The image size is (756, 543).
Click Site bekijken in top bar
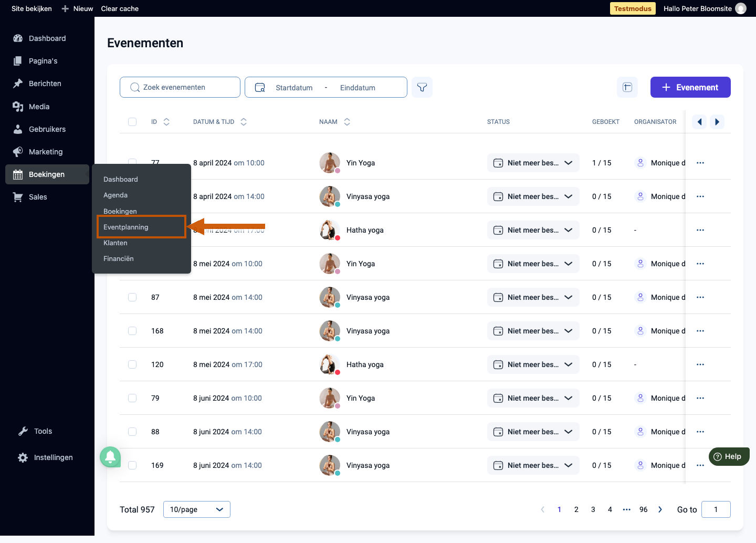tap(31, 8)
